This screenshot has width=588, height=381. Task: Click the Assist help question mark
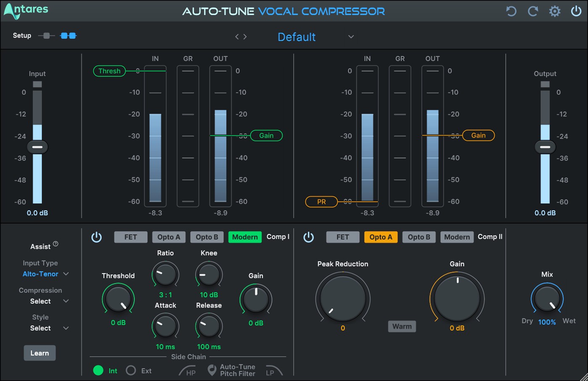click(55, 244)
